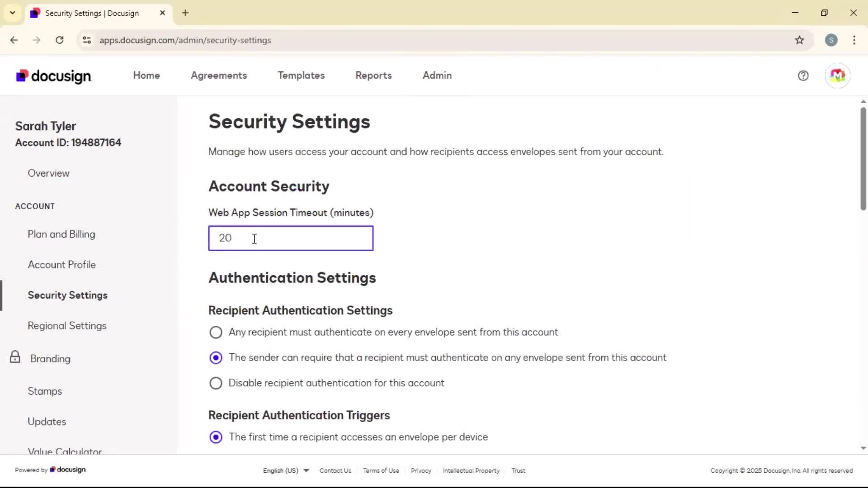Click the Docusign logo in the header
Viewport: 868px width, 488px height.
(53, 76)
